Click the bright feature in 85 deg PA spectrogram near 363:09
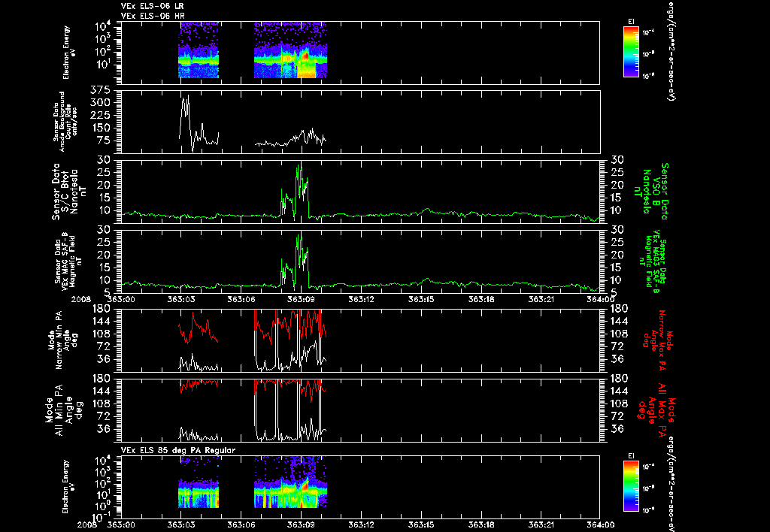 304,486
